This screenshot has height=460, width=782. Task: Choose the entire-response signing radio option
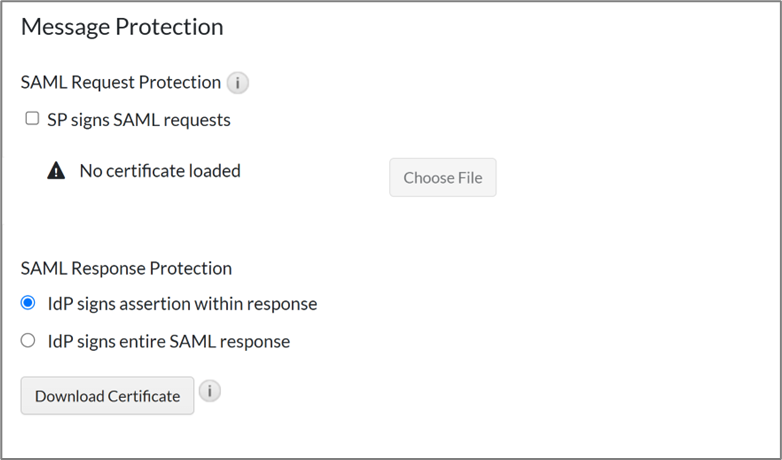pyautogui.click(x=28, y=340)
